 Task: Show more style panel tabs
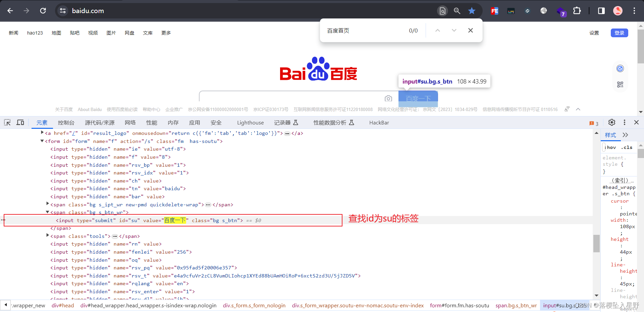pyautogui.click(x=625, y=135)
